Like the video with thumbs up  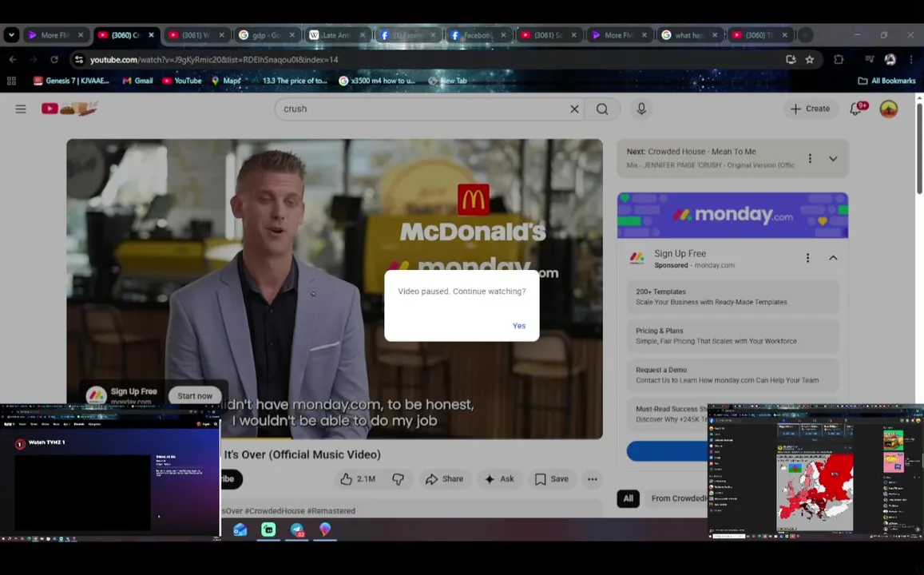358,479
